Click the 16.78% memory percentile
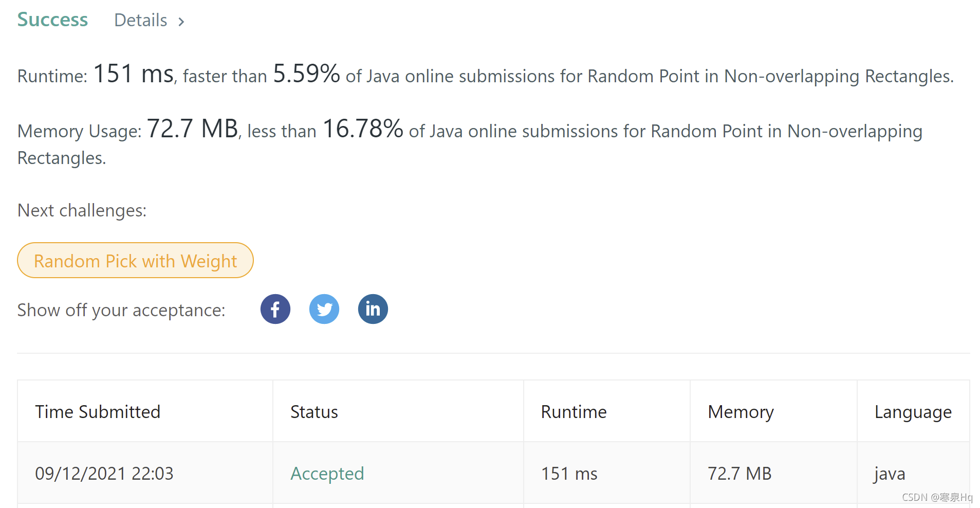 pos(363,129)
